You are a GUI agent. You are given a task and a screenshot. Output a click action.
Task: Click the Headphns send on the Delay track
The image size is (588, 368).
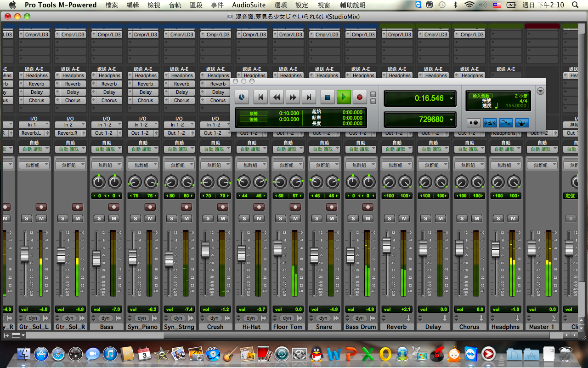click(433, 75)
